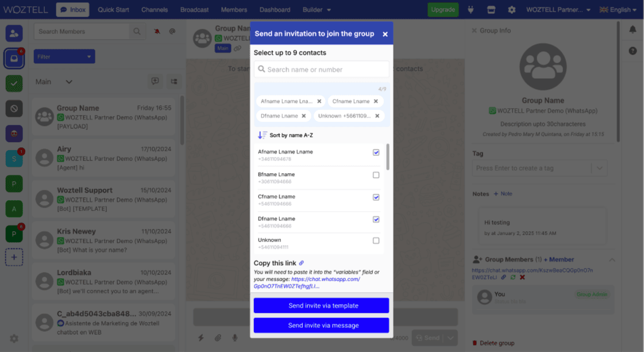Open the settings gear in top bar
The width and height of the screenshot is (644, 352).
[511, 10]
